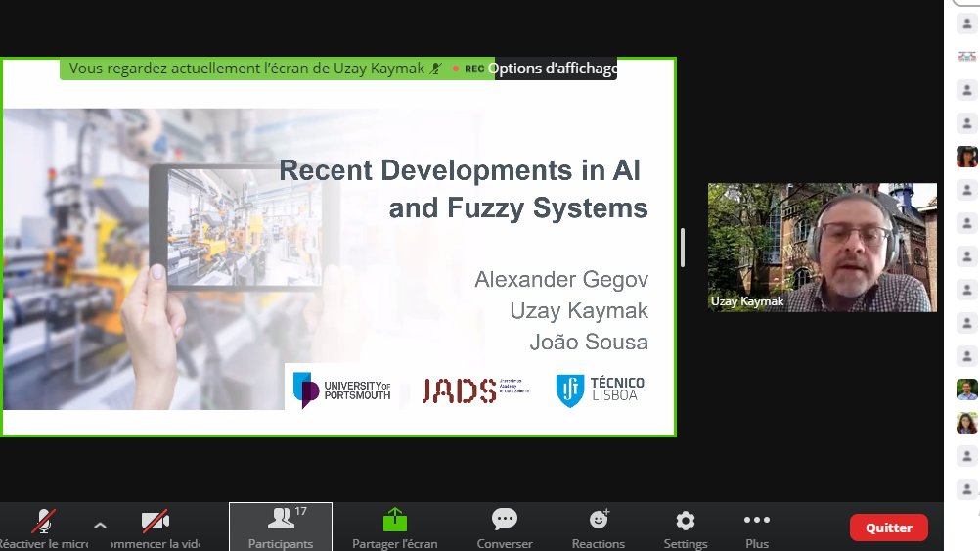This screenshot has width=980, height=551.
Task: Click the muted mic icon beside Uzay Kaymak's name in the banner
Action: coord(435,69)
